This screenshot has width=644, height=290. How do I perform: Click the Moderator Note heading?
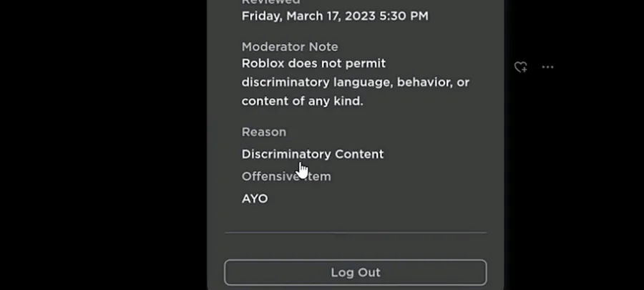[290, 47]
